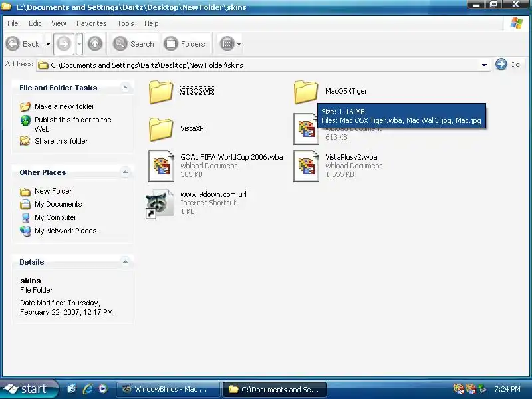Select the VistaPlusv2.wba file icon
Image resolution: width=532 pixels, height=399 pixels.
(x=306, y=166)
